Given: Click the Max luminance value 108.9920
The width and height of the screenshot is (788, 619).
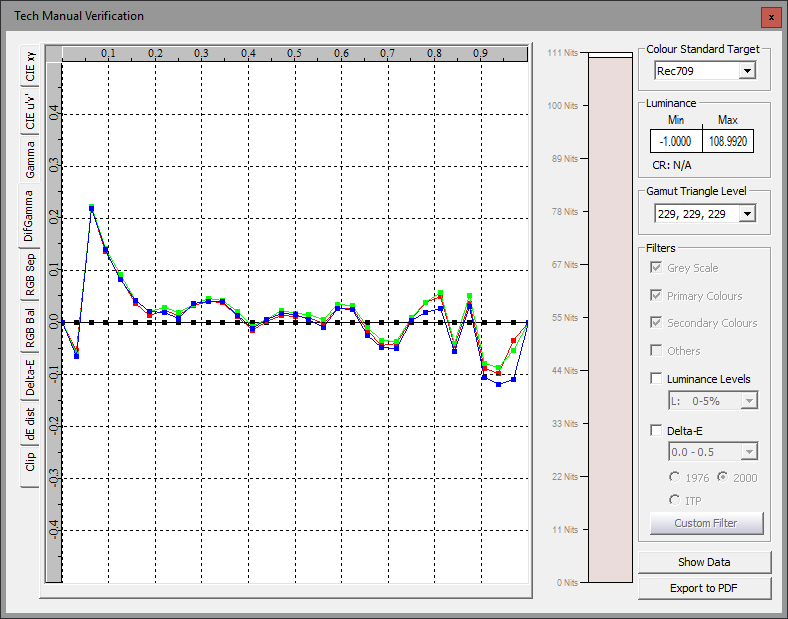Looking at the screenshot, I should [x=728, y=141].
